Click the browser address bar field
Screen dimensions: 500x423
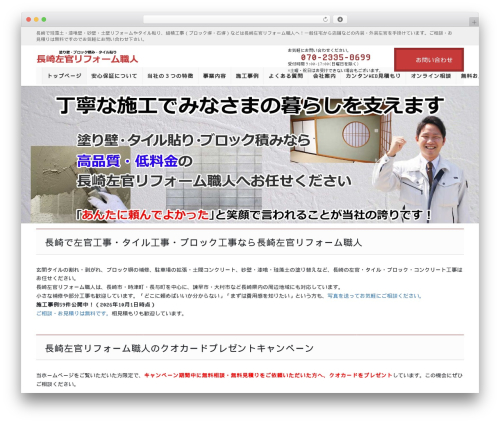point(236,20)
